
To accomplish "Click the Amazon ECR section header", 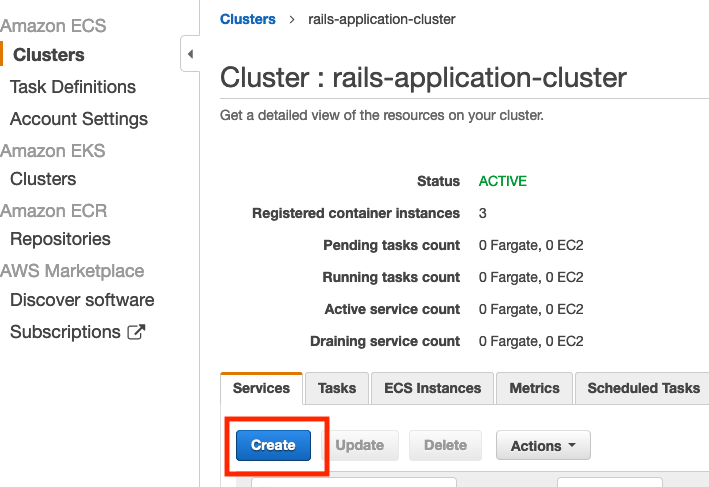I will 53,211.
